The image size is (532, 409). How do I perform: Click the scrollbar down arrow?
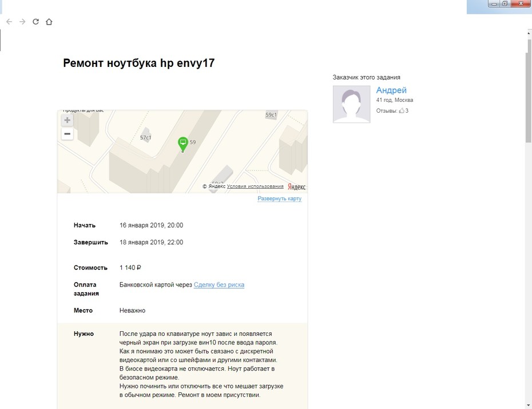click(529, 406)
